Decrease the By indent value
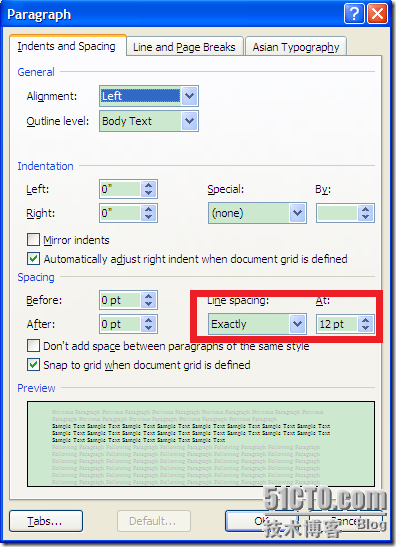The width and height of the screenshot is (396, 547). tap(366, 217)
